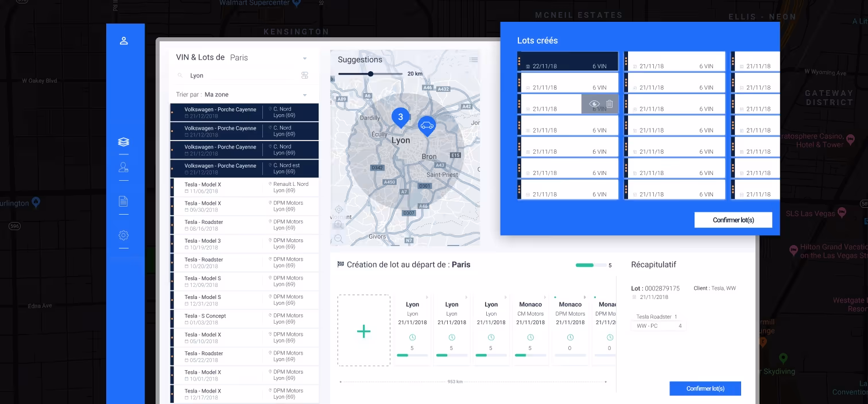Click the Récapitulatif heading
868x404 pixels.
point(654,265)
